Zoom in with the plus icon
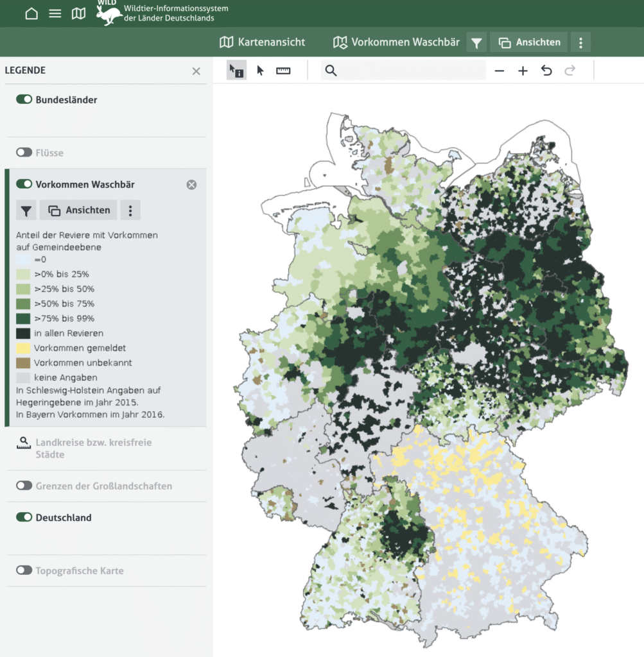 point(523,71)
